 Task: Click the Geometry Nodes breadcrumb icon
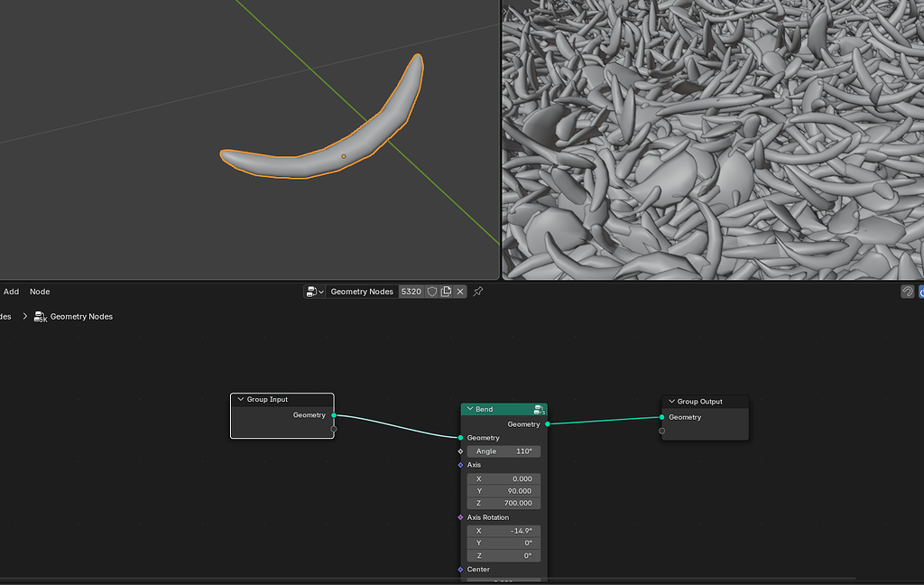[40, 317]
